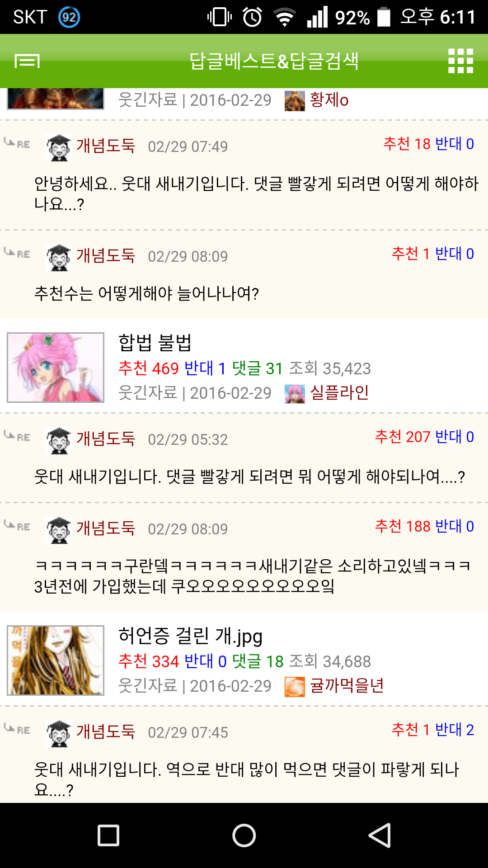
Task: Tap author name 실플라인
Action: click(x=339, y=393)
